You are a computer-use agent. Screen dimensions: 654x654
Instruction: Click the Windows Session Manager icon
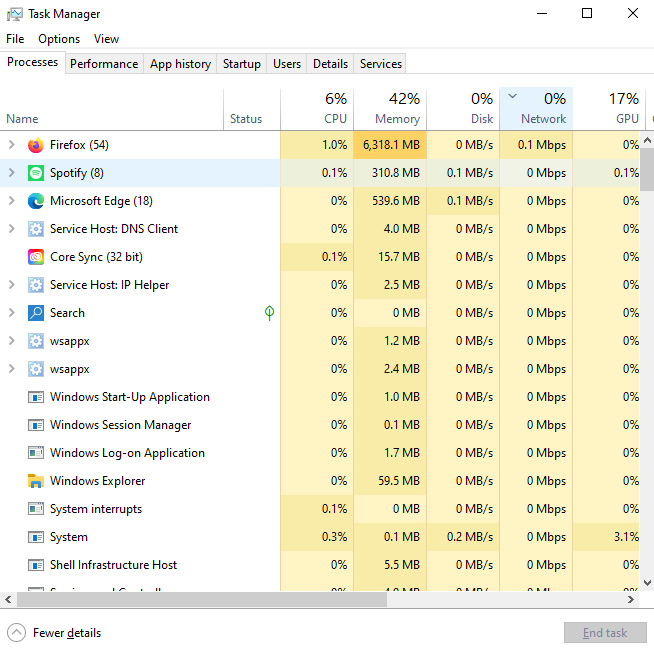36,425
